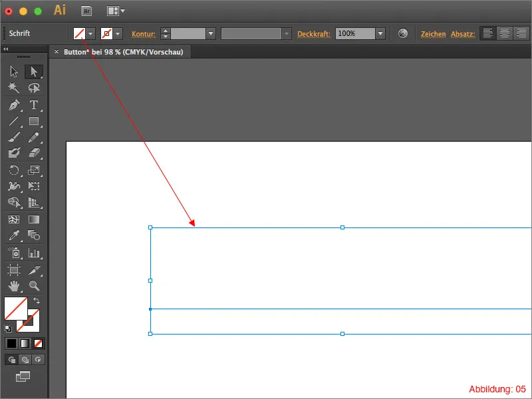Pick the Warp/Width tool
Viewport: 532px width, 399px height.
tap(14, 186)
